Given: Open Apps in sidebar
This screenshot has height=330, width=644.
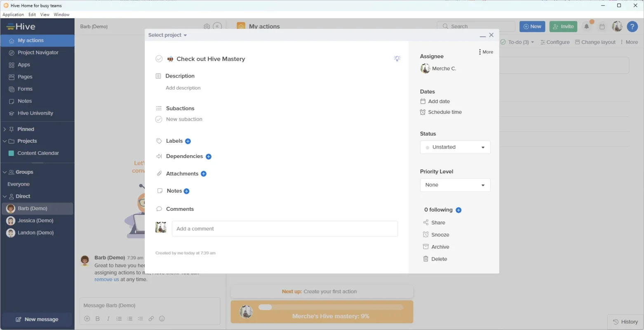Looking at the screenshot, I should click(x=38, y=65).
